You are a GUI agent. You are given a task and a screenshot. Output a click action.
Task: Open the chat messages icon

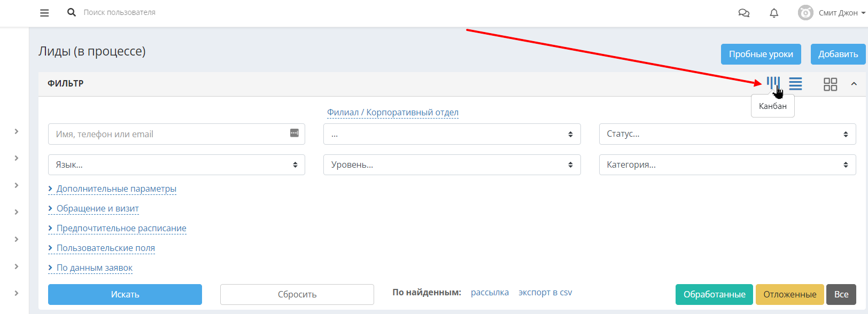click(743, 13)
